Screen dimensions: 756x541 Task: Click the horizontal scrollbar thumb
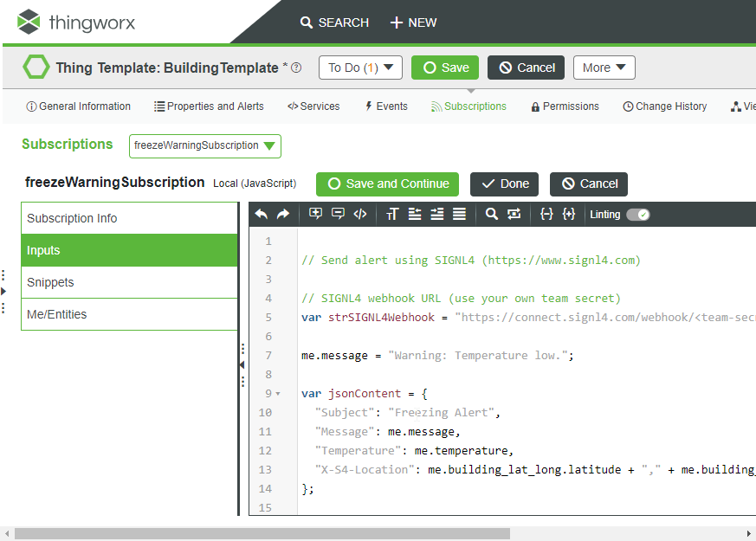click(x=262, y=534)
